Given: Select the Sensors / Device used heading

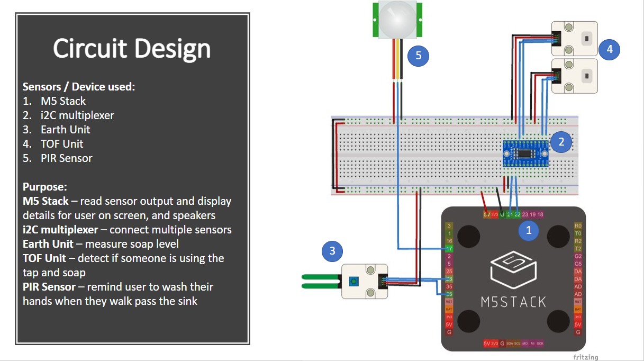Looking at the screenshot, I should (79, 87).
